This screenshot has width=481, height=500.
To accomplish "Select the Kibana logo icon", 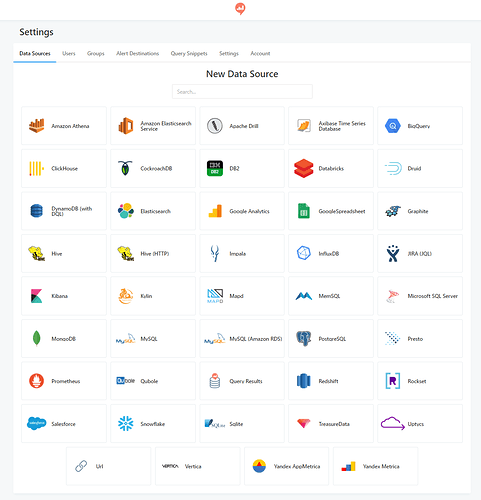I will [36, 296].
